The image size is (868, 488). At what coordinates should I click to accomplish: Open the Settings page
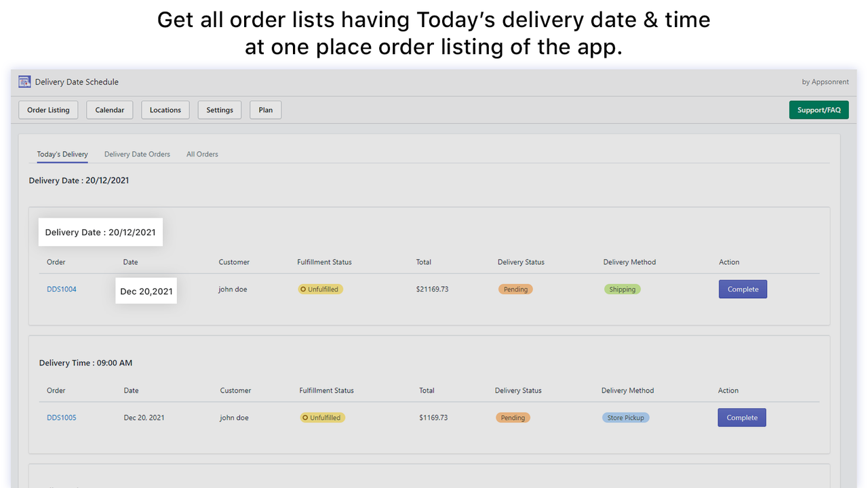click(x=220, y=110)
